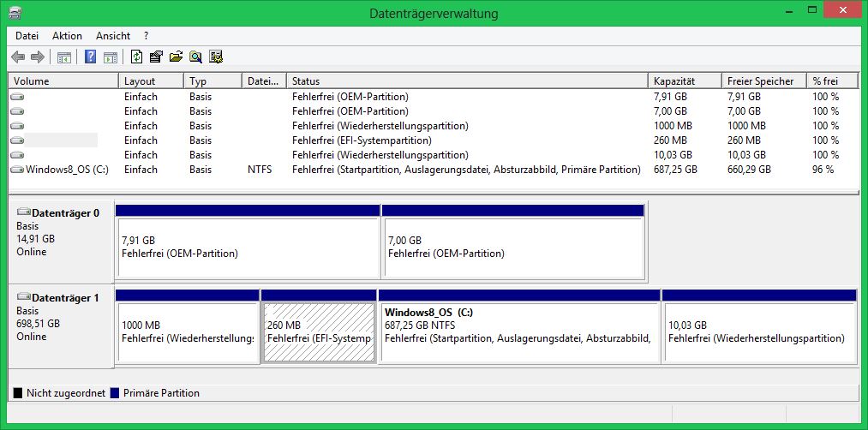Click Windows8_OS (C:) volume name in list
This screenshot has width=868, height=430.
(67, 170)
